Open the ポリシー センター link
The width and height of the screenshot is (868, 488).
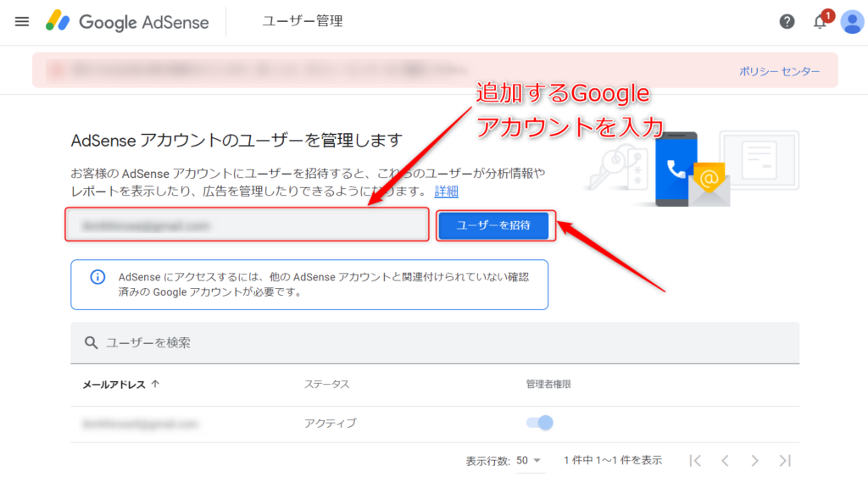point(780,71)
